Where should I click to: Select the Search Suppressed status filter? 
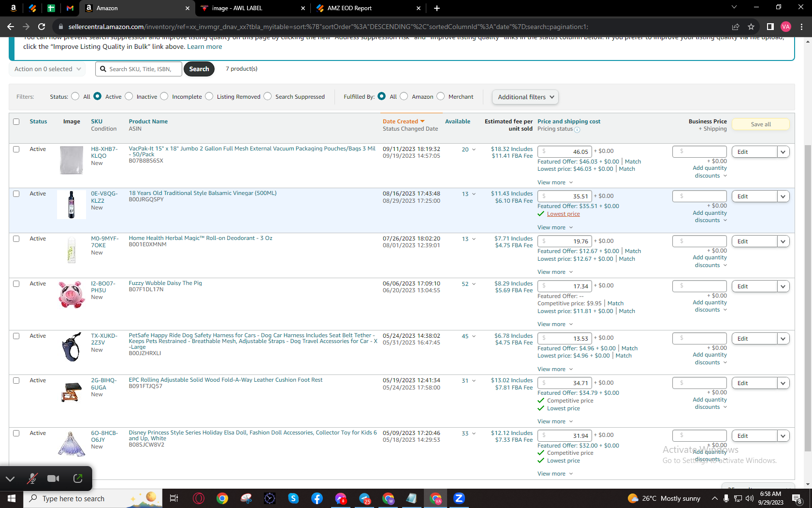pos(268,96)
